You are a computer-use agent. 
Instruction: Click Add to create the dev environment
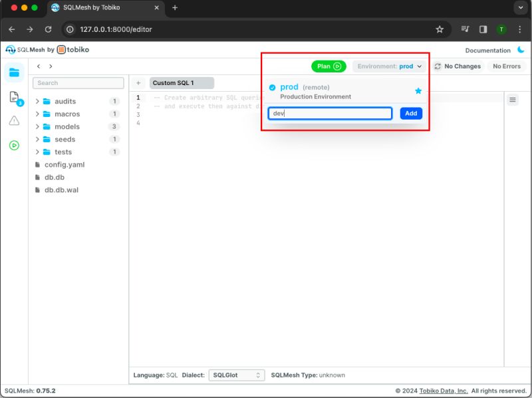pos(410,113)
